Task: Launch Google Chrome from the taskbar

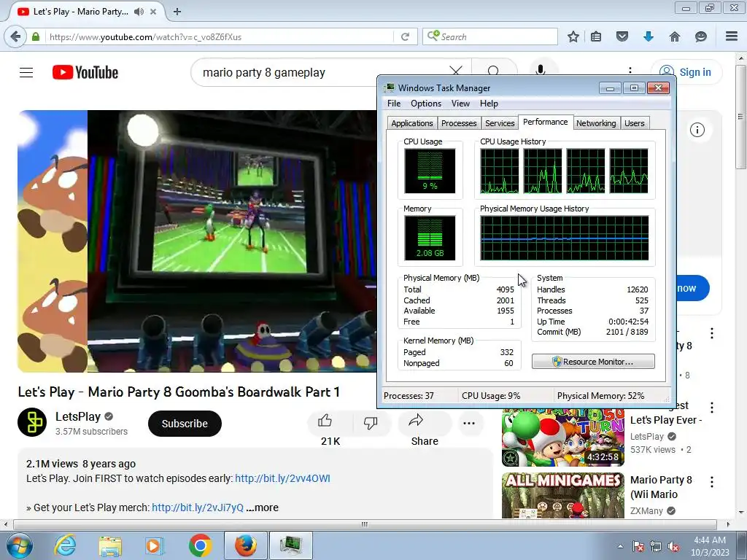Action: click(200, 545)
